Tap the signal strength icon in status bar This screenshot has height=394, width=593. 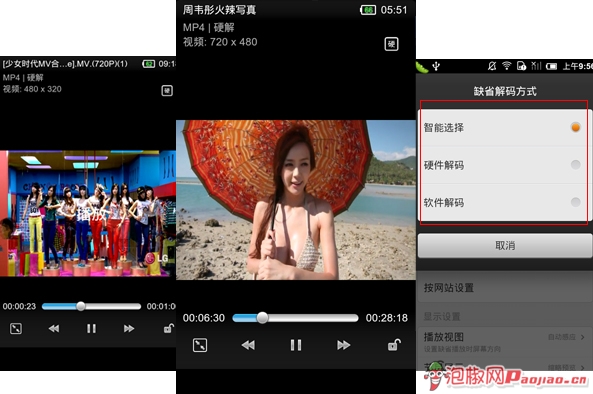click(536, 66)
